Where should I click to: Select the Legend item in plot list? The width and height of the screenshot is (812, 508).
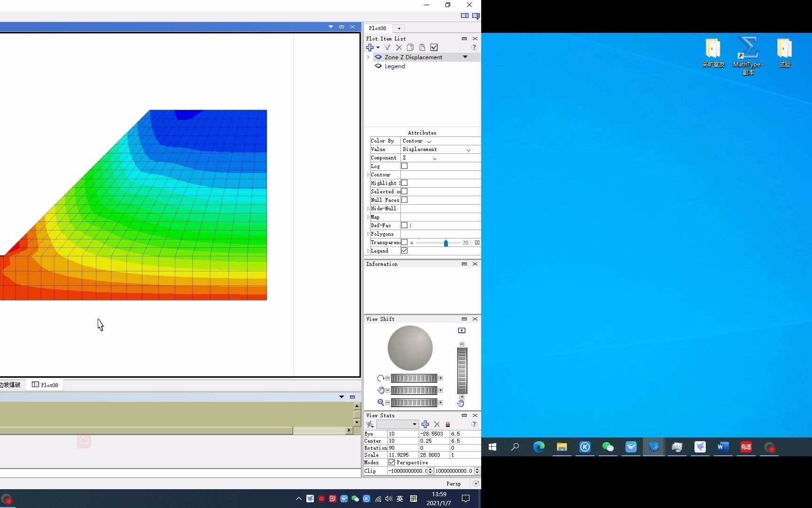pos(395,66)
